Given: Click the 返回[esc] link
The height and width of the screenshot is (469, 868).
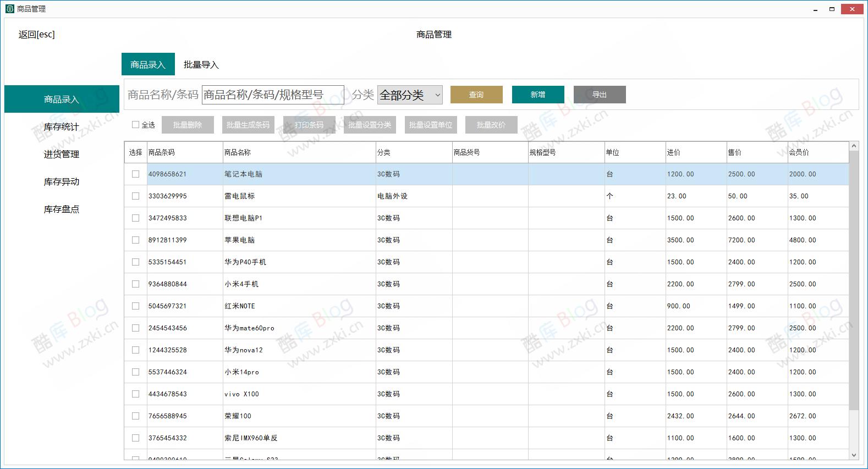Looking at the screenshot, I should pos(37,34).
